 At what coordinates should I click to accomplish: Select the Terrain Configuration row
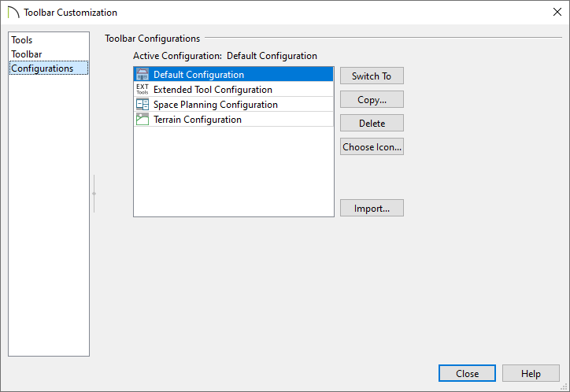pos(234,119)
